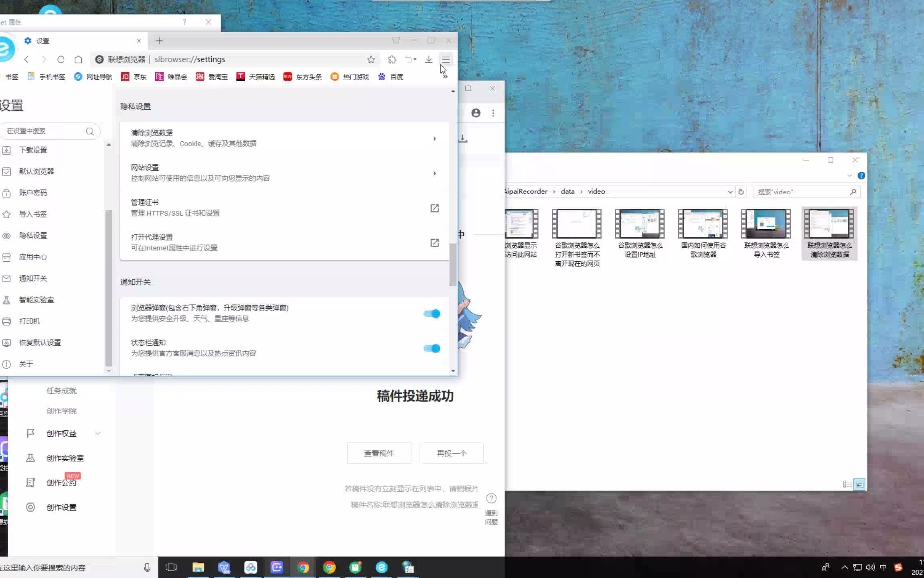Select 默认浏览器 in settings sidebar
The image size is (924, 578).
36,171
